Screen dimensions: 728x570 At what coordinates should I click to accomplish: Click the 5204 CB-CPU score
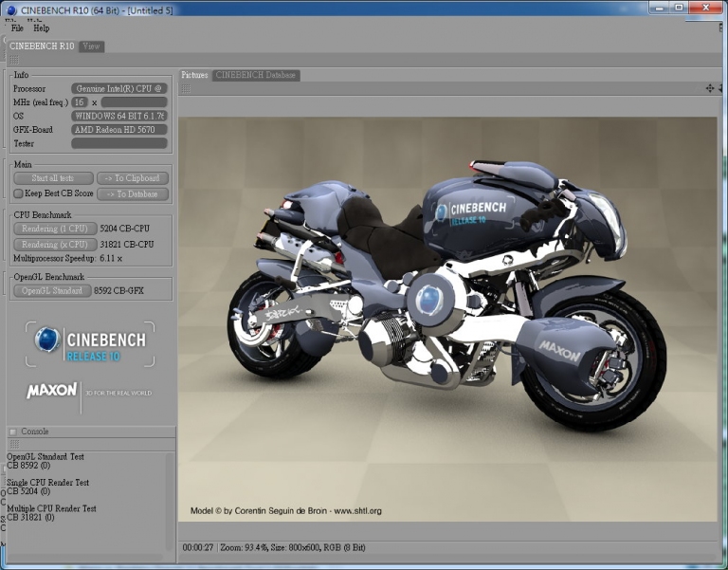(124, 229)
